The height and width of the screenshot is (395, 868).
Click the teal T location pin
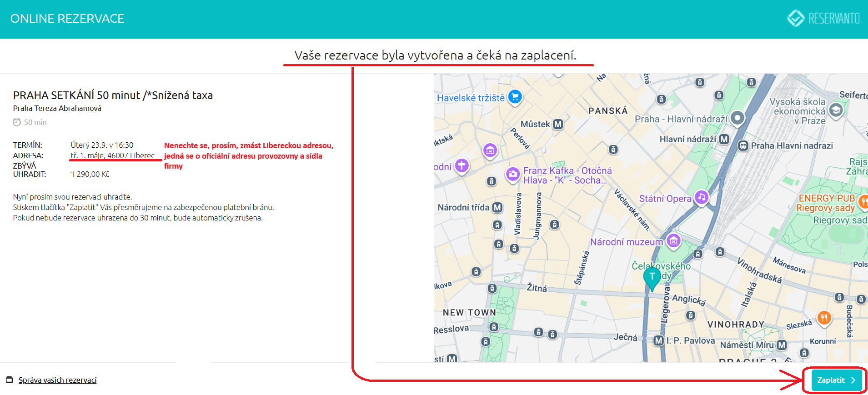click(x=652, y=277)
